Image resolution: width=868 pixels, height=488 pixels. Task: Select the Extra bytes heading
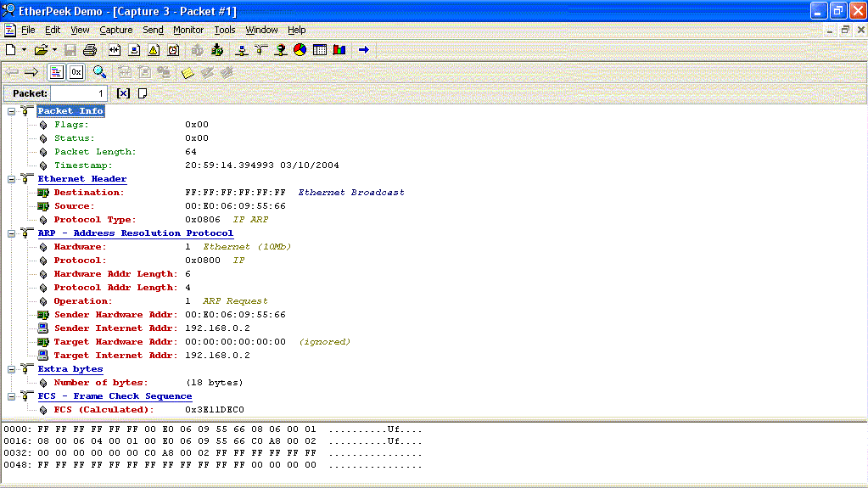pyautogui.click(x=70, y=369)
